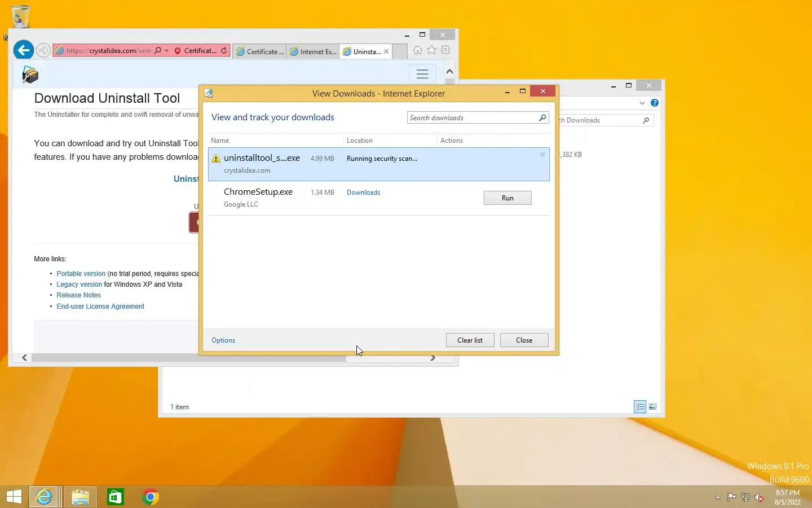Open the Windows Store taskbar icon
Image resolution: width=812 pixels, height=508 pixels.
115,497
